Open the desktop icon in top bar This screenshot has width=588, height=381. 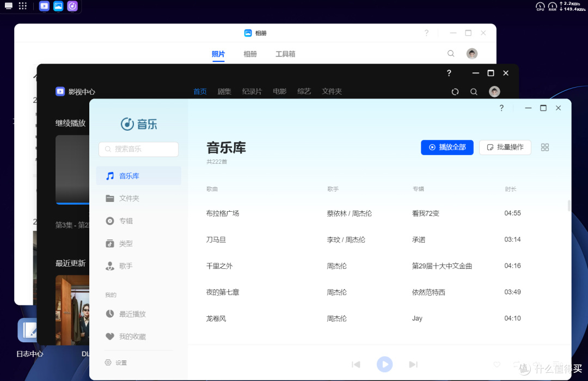tap(8, 6)
